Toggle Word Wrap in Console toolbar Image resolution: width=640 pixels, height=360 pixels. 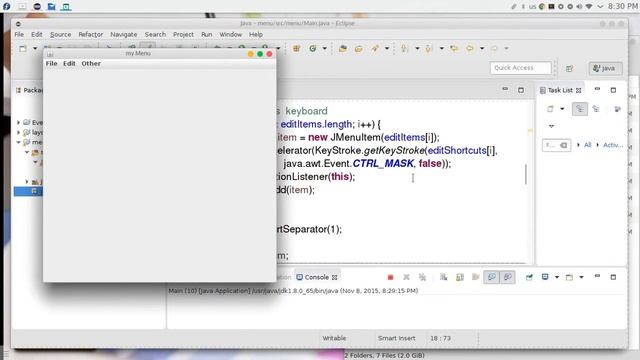point(476,277)
